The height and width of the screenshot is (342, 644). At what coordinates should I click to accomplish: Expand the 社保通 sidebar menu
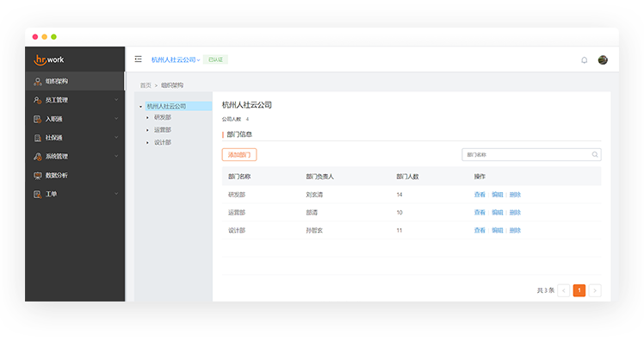coord(75,138)
